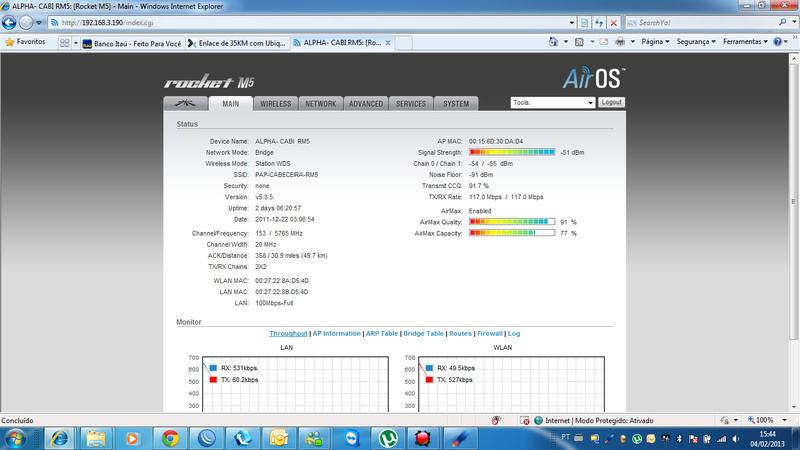Click the Windows Start orb
Image resolution: width=800 pixels, height=450 pixels.
coord(15,439)
